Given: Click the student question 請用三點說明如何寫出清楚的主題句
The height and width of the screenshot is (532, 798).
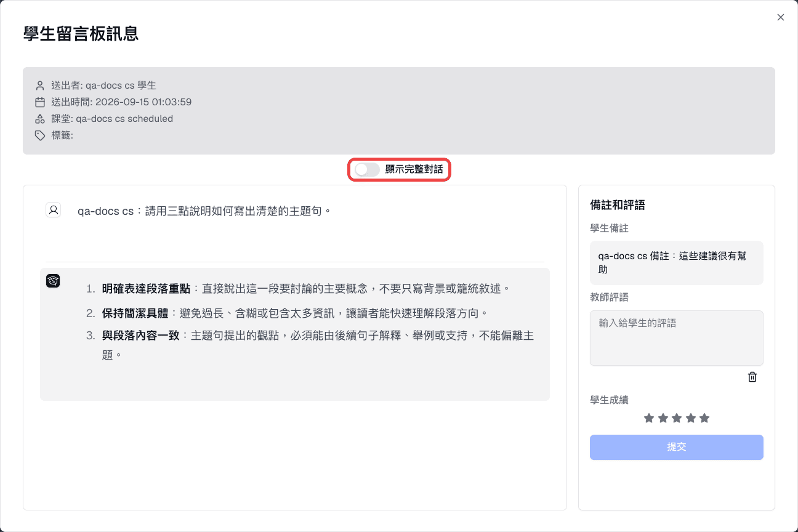Looking at the screenshot, I should pos(235,211).
